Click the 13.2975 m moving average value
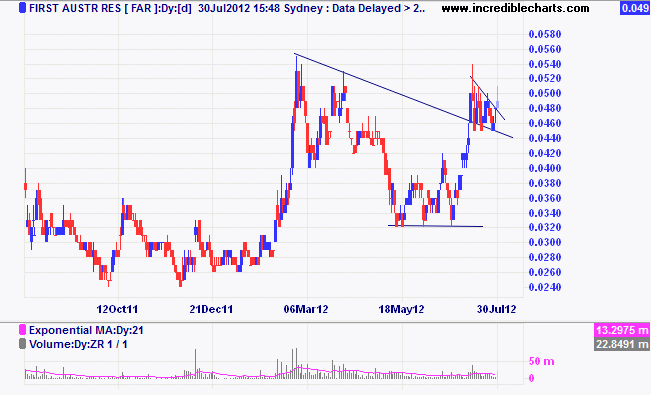Screen dimensions: 651x395 (622, 330)
